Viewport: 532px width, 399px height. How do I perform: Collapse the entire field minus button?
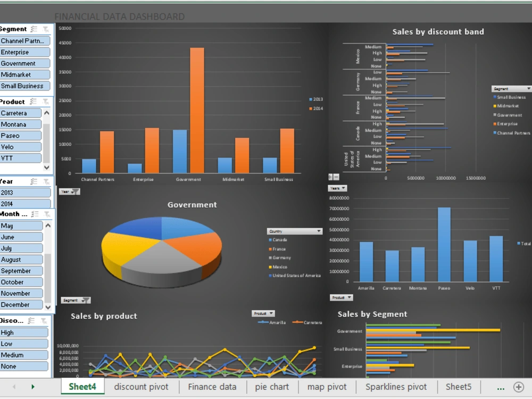pos(336,177)
